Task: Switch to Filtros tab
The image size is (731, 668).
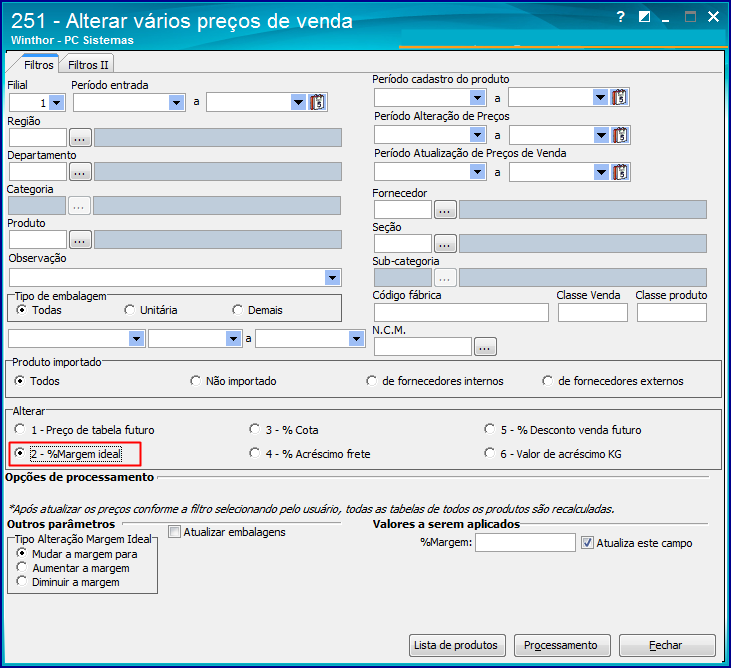Action: 38,65
